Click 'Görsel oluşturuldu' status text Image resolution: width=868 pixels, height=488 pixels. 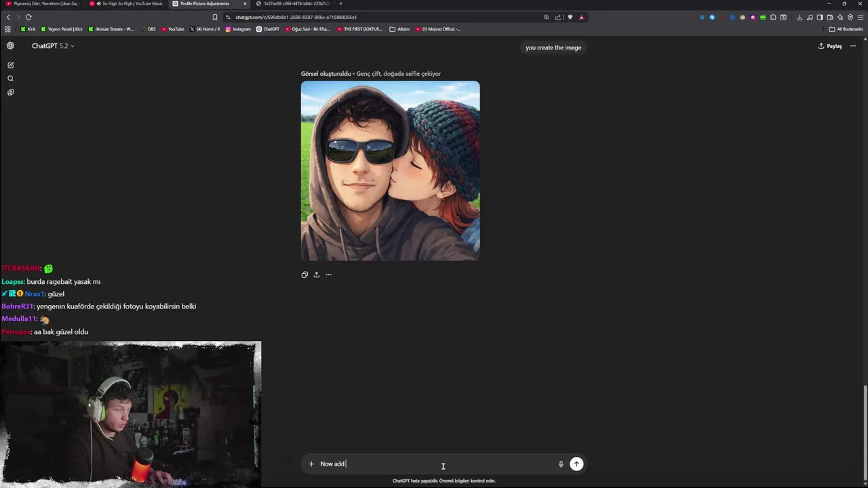[x=326, y=73]
